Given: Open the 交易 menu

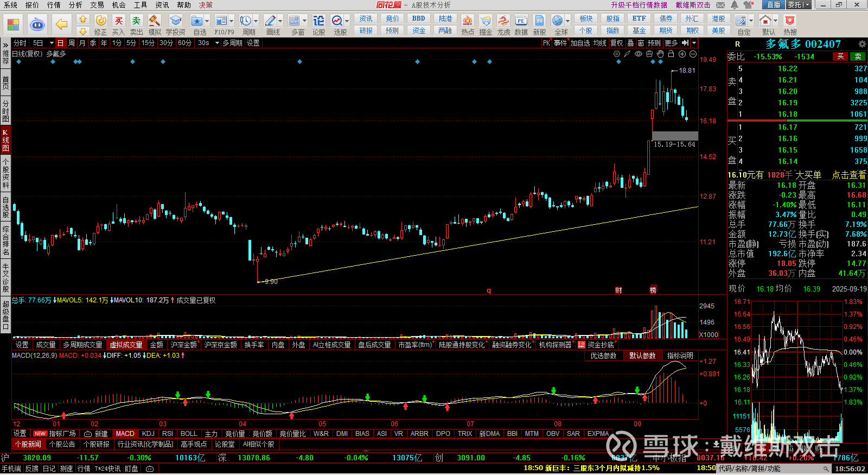Looking at the screenshot, I should (x=97, y=5).
